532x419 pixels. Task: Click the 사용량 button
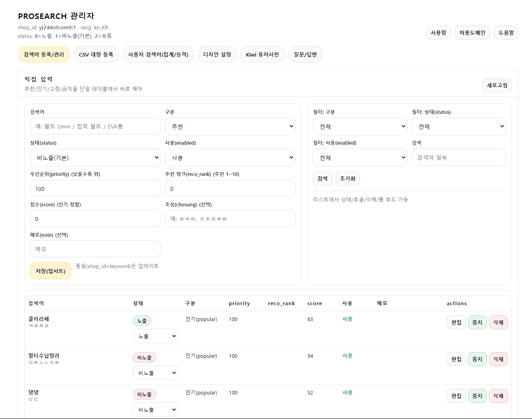click(438, 32)
